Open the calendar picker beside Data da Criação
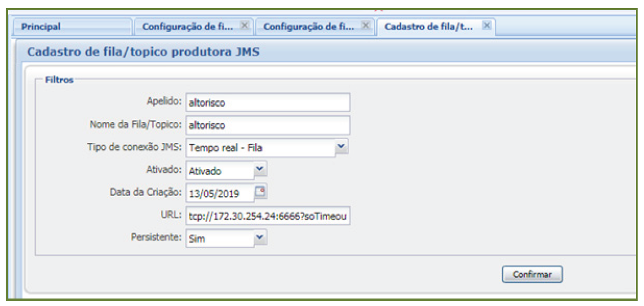The height and width of the screenshot is (306, 644). pos(261,192)
